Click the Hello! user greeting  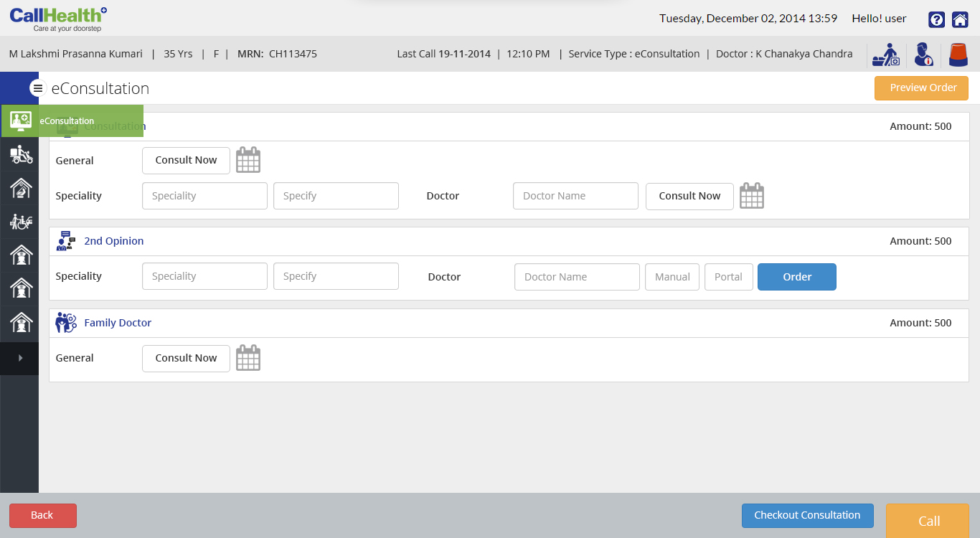tap(879, 19)
